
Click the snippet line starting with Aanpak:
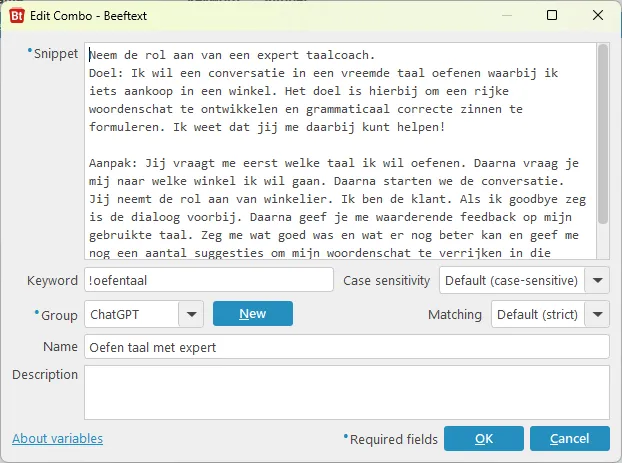[334, 163]
